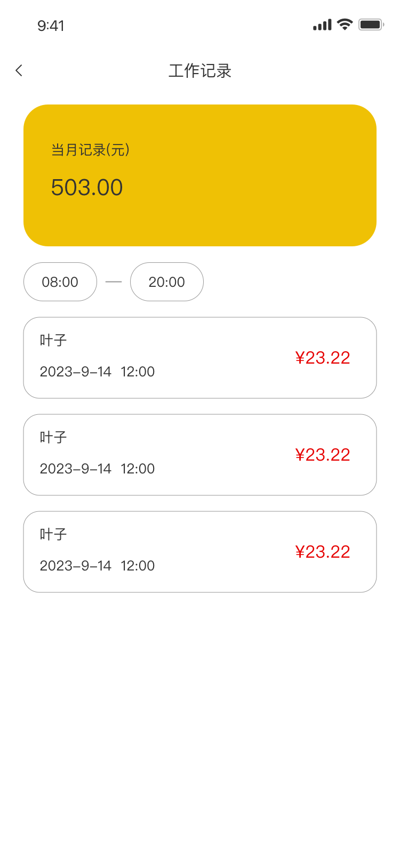This screenshot has width=400, height=868.
Task: Tap the 9:41 status bar clock
Action: [x=51, y=26]
